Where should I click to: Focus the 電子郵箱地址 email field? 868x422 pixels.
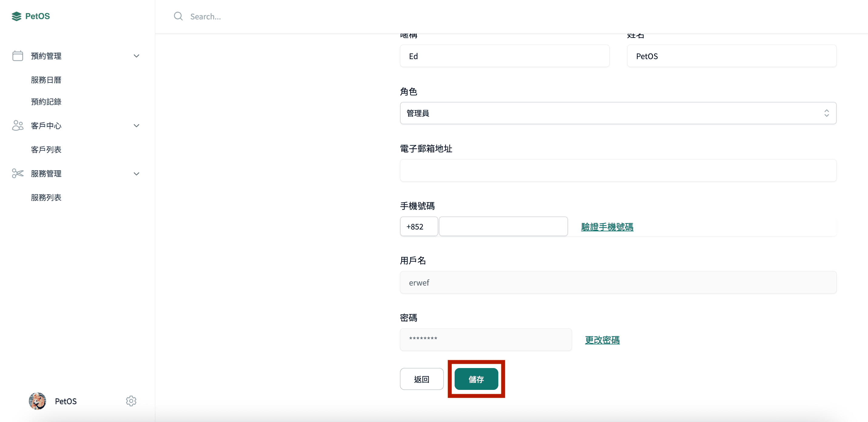point(618,170)
